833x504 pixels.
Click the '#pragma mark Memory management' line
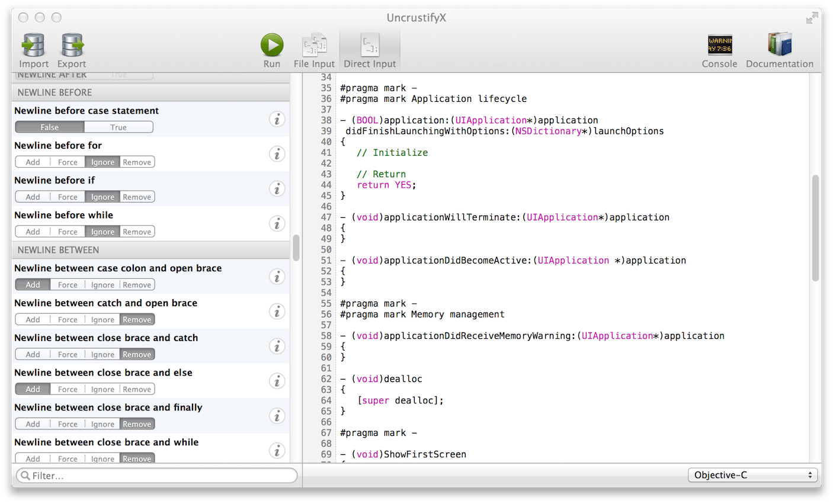pos(422,314)
